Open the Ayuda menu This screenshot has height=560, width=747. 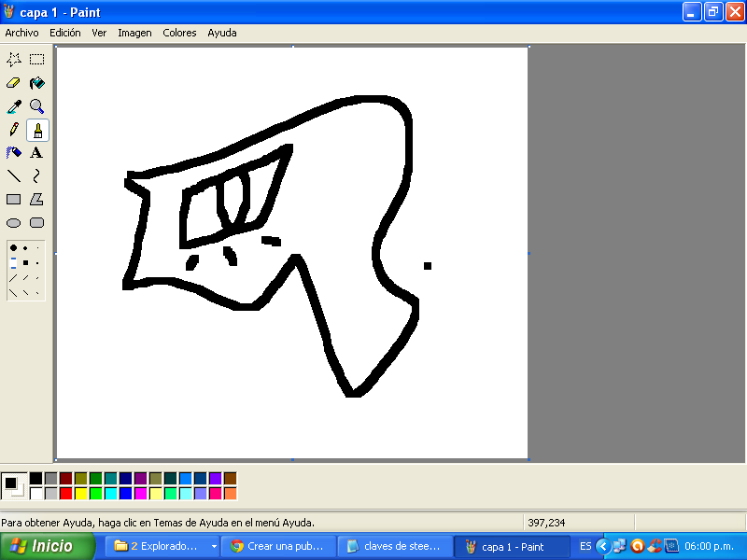coord(222,33)
